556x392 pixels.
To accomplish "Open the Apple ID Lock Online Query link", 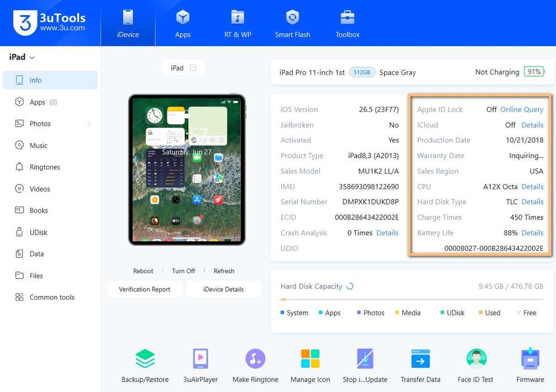I will [522, 110].
